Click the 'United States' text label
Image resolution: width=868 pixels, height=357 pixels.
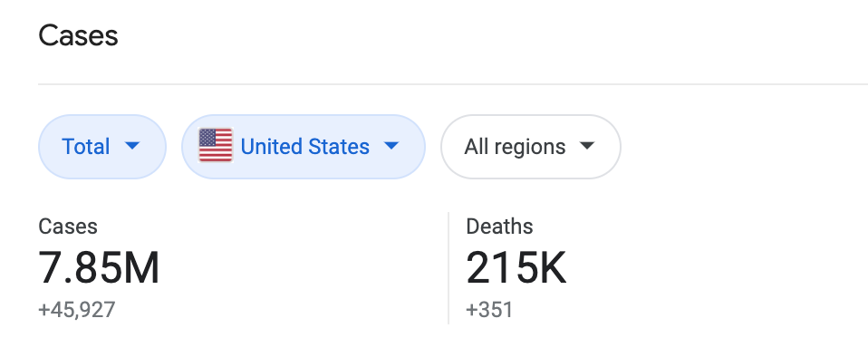(305, 147)
